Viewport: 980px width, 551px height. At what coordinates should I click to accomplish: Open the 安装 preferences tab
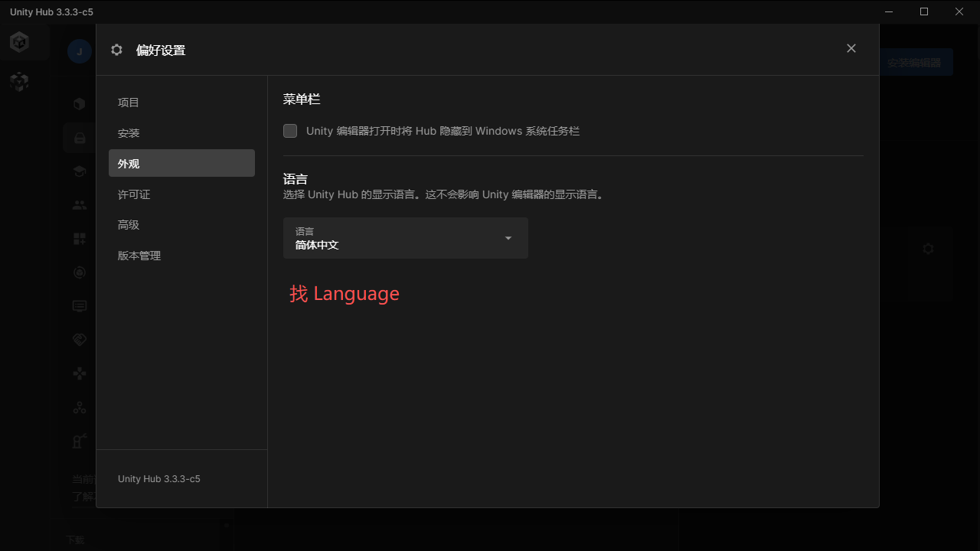(181, 133)
